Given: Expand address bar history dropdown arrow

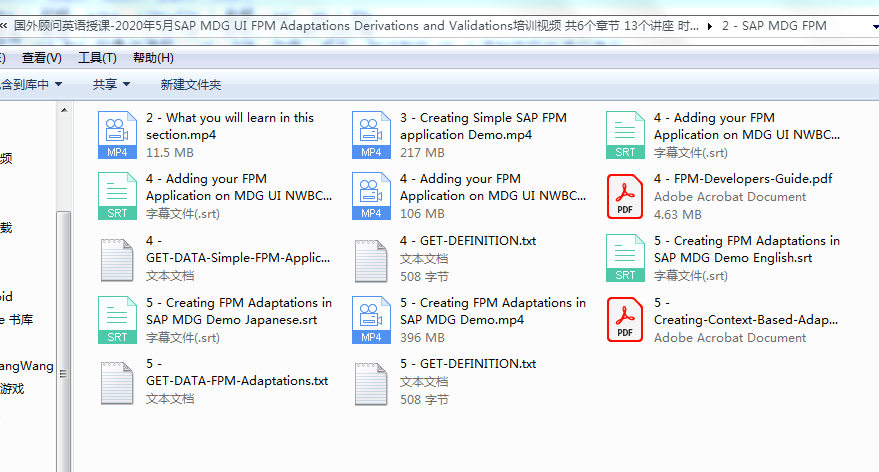Looking at the screenshot, I should coord(875,26).
